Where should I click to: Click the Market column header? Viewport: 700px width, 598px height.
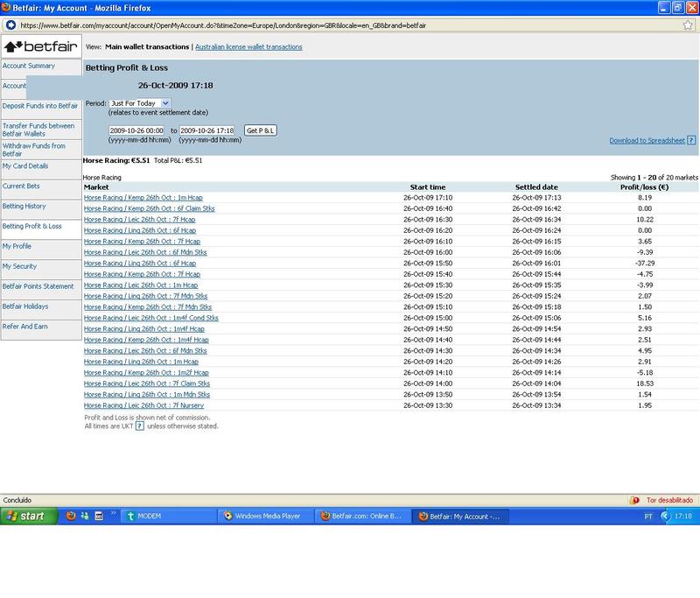click(96, 187)
